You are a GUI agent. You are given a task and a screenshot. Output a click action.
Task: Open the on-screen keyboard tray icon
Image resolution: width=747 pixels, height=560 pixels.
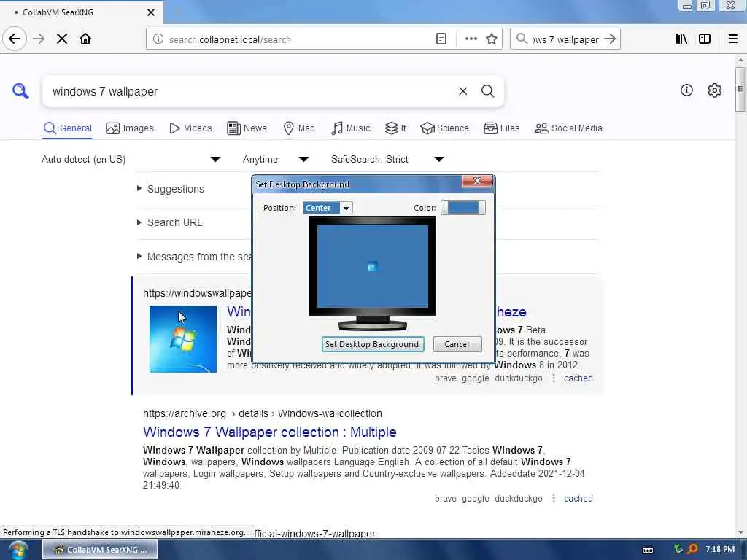point(648,550)
